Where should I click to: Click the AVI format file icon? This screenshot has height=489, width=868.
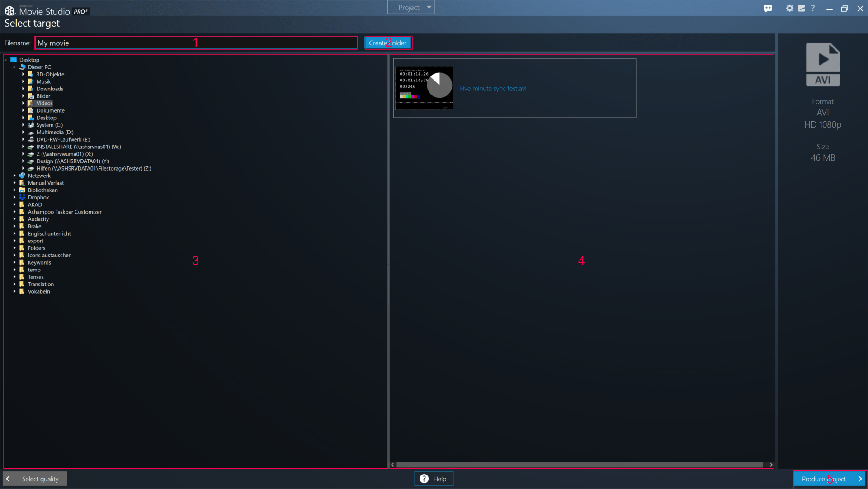point(823,64)
